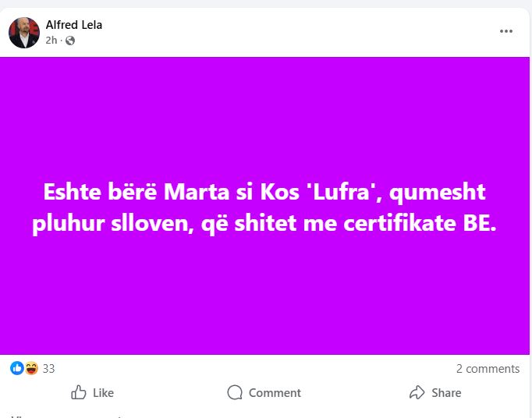Click the speech bubble Comment icon

click(235, 392)
